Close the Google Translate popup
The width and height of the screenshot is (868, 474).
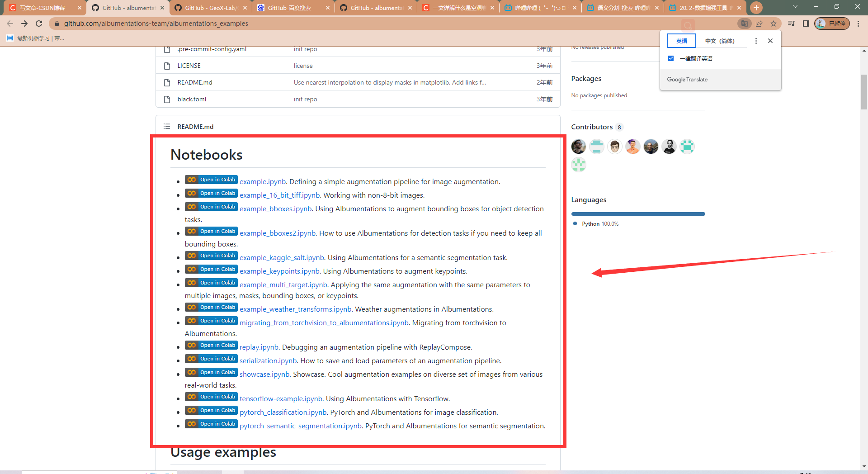pyautogui.click(x=770, y=41)
